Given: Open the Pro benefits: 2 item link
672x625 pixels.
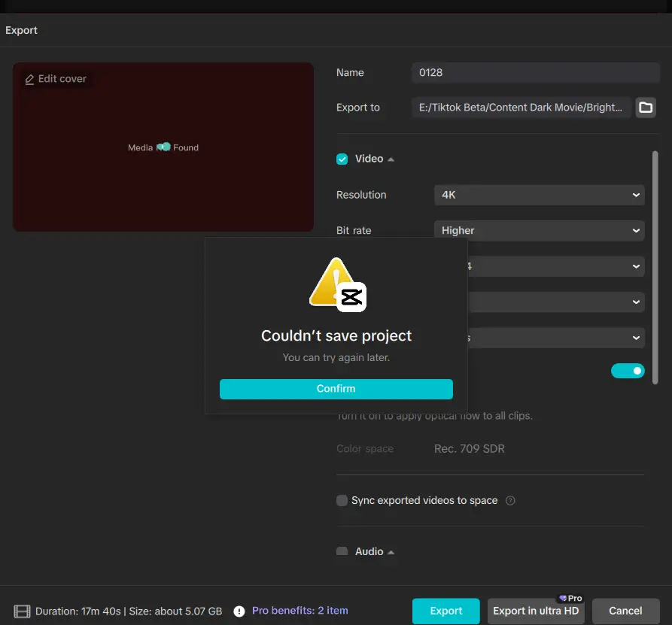Looking at the screenshot, I should pos(300,611).
